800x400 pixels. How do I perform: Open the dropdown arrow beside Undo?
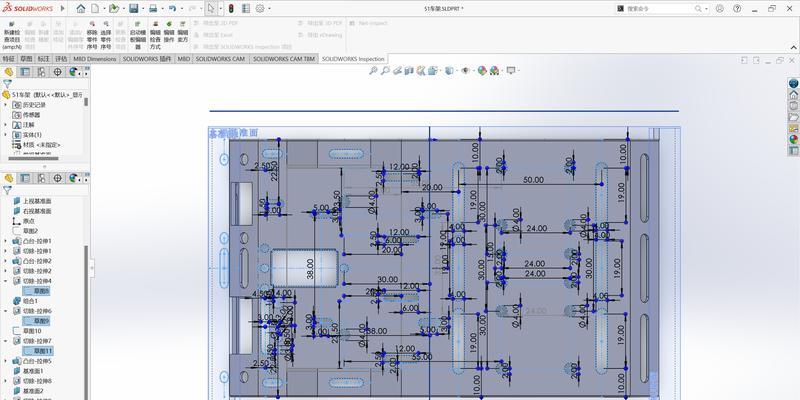182,9
